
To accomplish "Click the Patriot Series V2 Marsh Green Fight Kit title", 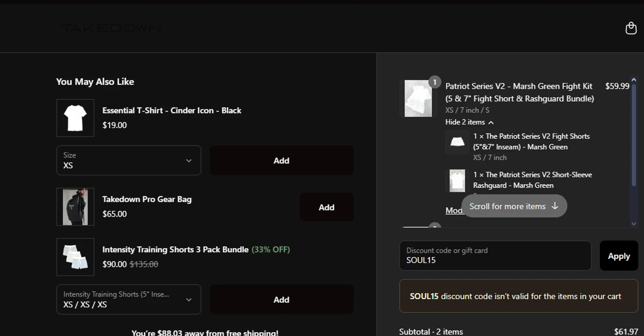I will click(x=519, y=92).
